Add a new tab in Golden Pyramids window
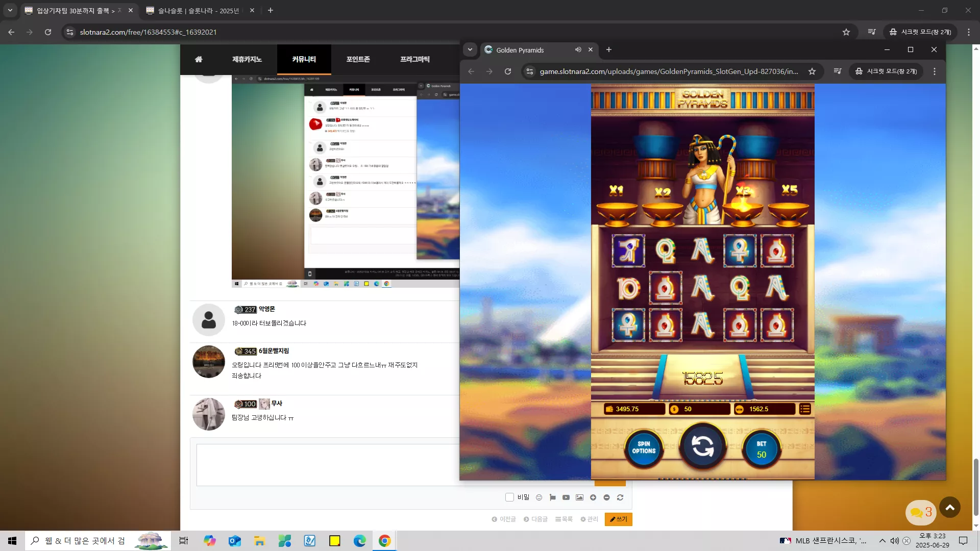The width and height of the screenshot is (980, 551). (608, 49)
